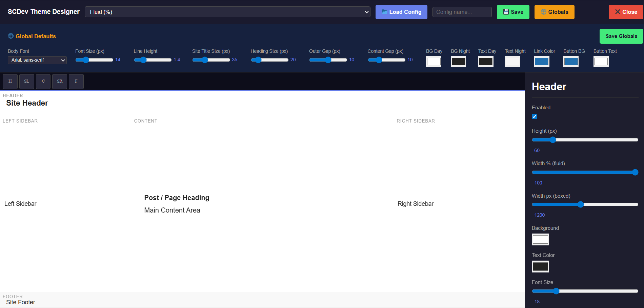Expand the Body Font dropdown
Viewport: 644px width, 308px height.
point(37,60)
